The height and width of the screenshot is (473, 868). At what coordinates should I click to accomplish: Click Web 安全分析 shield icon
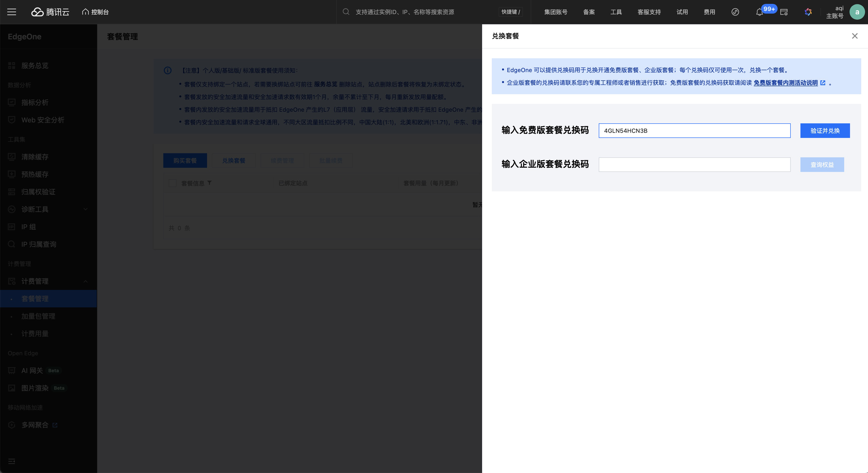click(12, 120)
